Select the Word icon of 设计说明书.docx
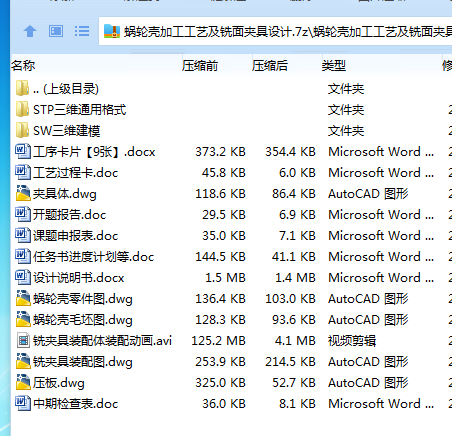 click(22, 277)
